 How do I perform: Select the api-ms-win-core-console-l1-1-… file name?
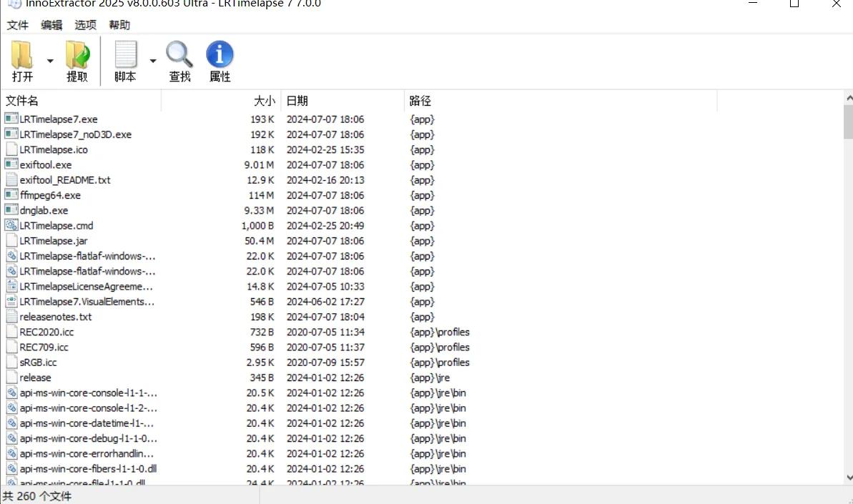(x=88, y=392)
